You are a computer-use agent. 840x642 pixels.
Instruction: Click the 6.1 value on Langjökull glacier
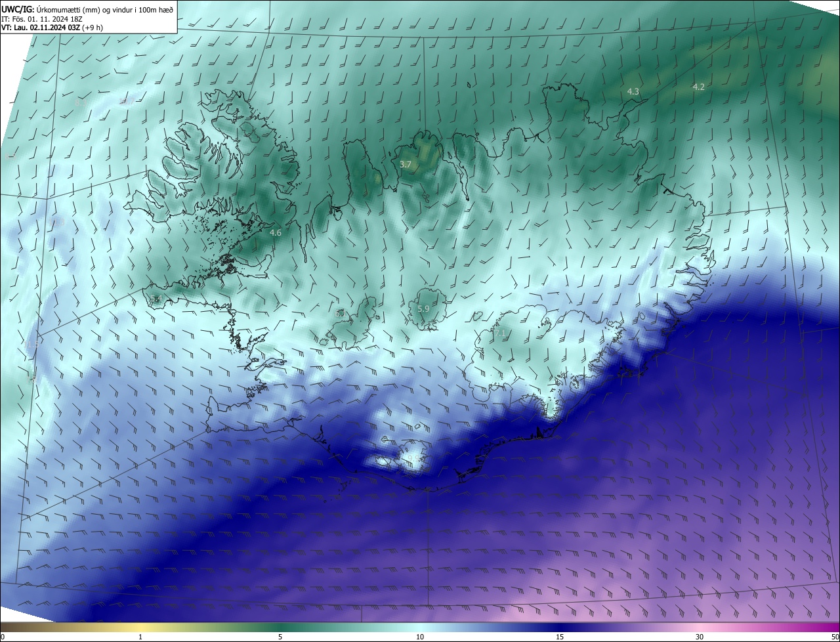point(341,314)
